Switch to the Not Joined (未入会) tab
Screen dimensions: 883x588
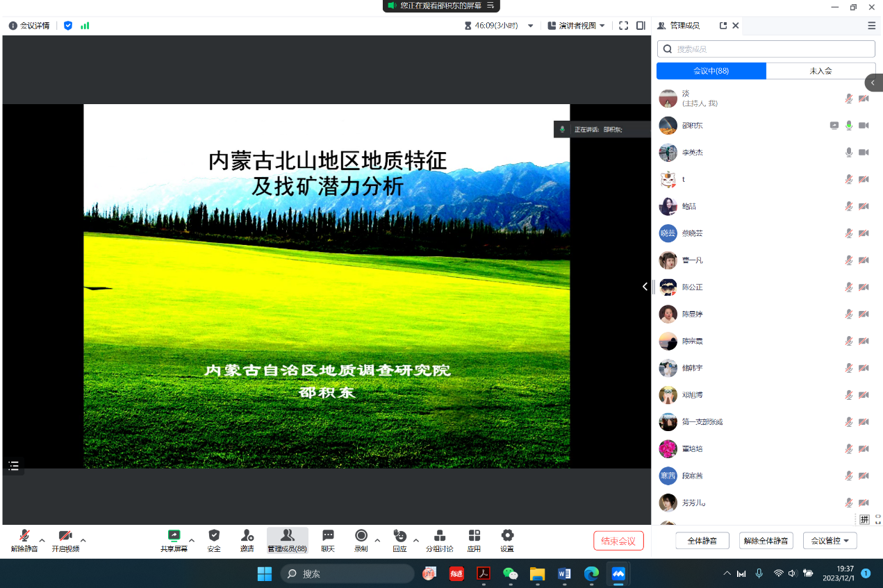click(820, 71)
